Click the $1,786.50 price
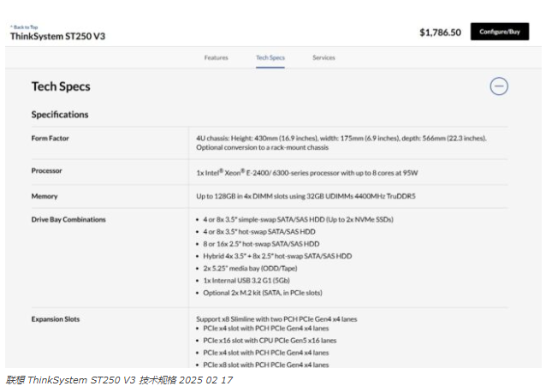 pyautogui.click(x=440, y=33)
